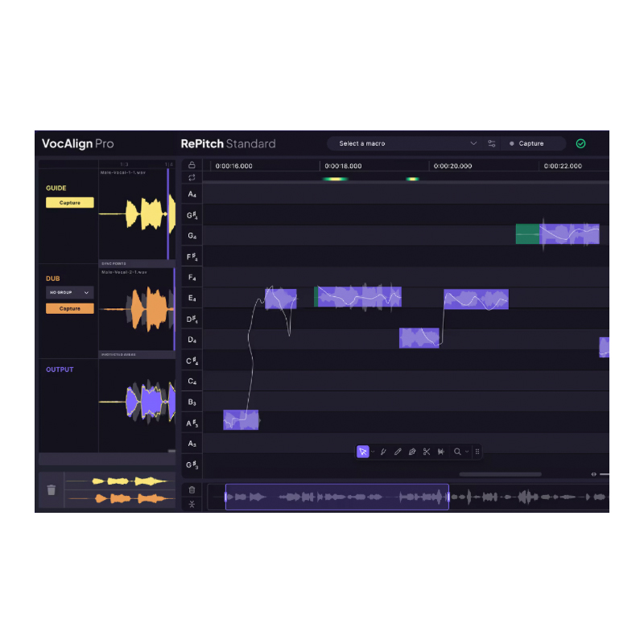
Task: Select the waveform stretch tool
Action: click(x=441, y=452)
